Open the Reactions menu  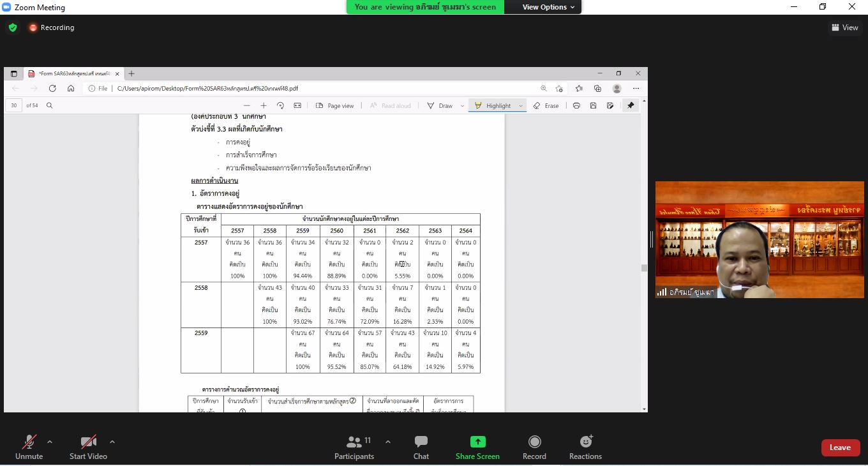point(585,447)
